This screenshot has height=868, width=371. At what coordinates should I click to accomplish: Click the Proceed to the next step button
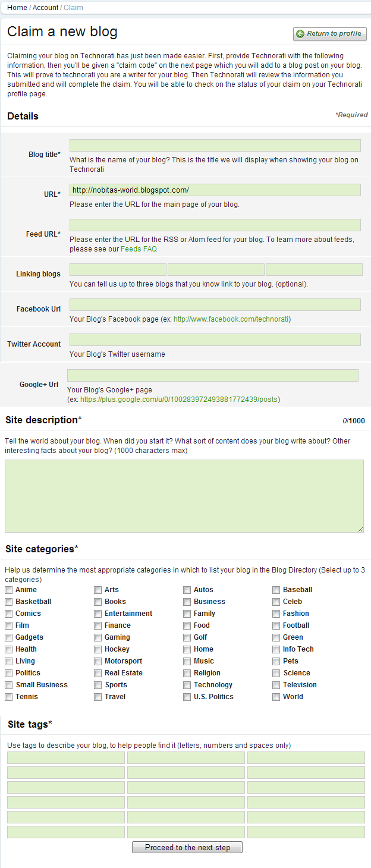187,847
